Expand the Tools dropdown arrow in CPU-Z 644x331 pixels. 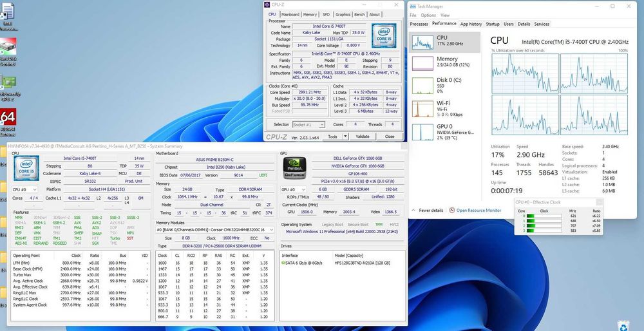[x=345, y=137]
